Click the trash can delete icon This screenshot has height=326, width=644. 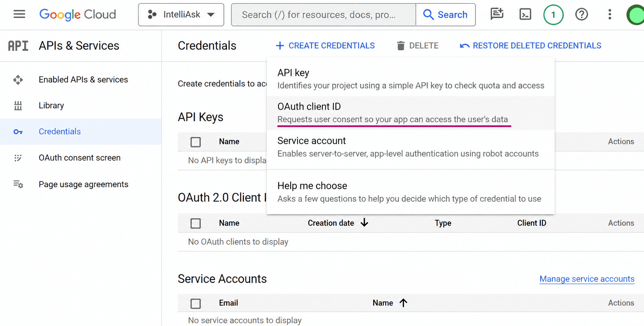[x=401, y=46]
